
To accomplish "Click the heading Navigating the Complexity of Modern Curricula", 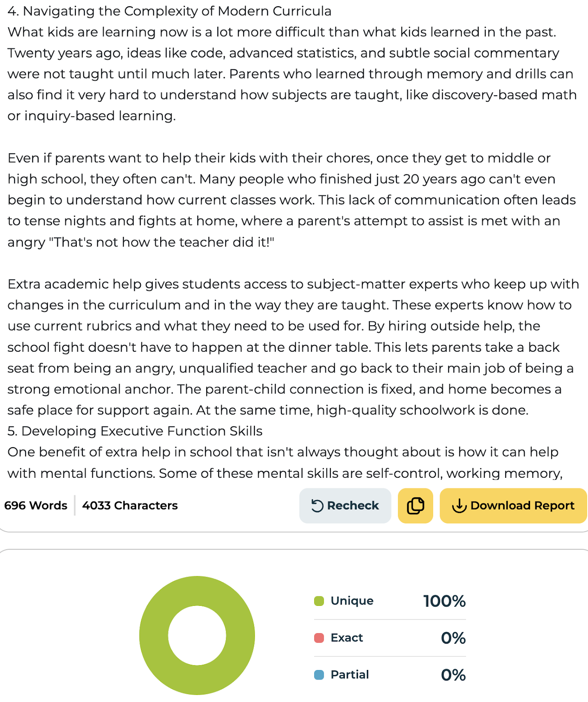I will click(169, 11).
